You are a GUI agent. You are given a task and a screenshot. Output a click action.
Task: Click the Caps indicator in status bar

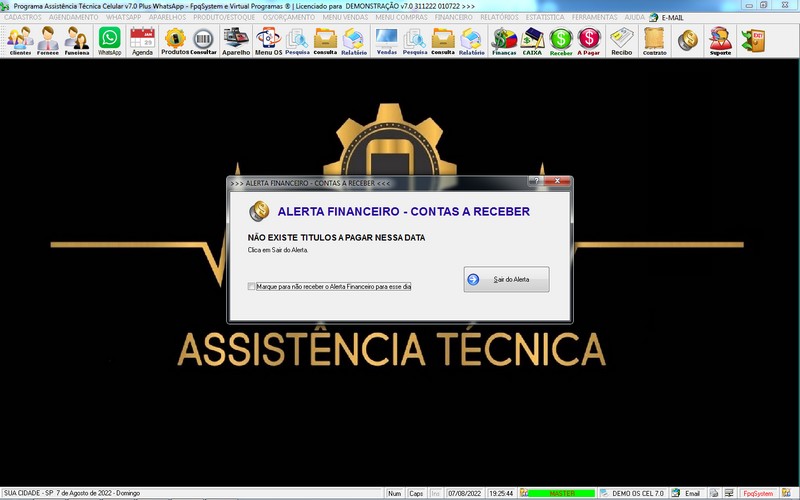click(416, 493)
